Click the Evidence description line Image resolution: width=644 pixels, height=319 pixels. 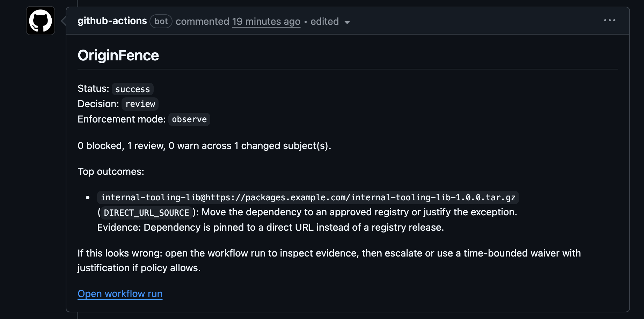[x=271, y=227]
